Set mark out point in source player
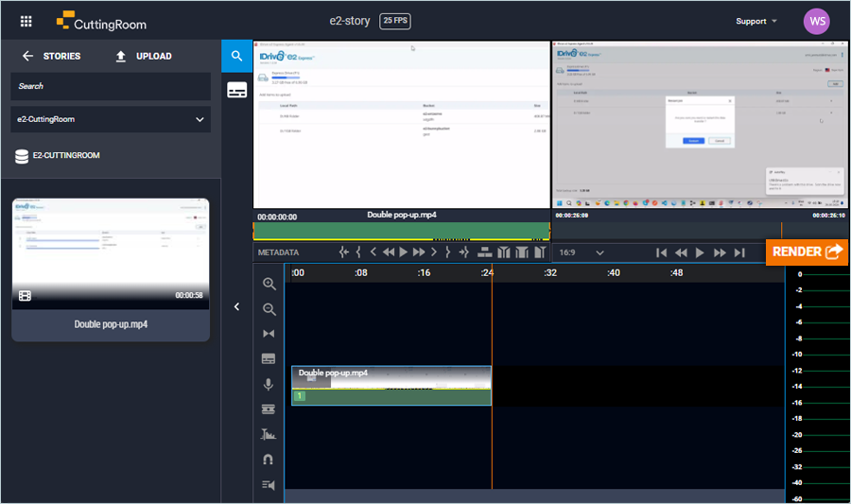Viewport: 851px width, 504px height. 448,252
